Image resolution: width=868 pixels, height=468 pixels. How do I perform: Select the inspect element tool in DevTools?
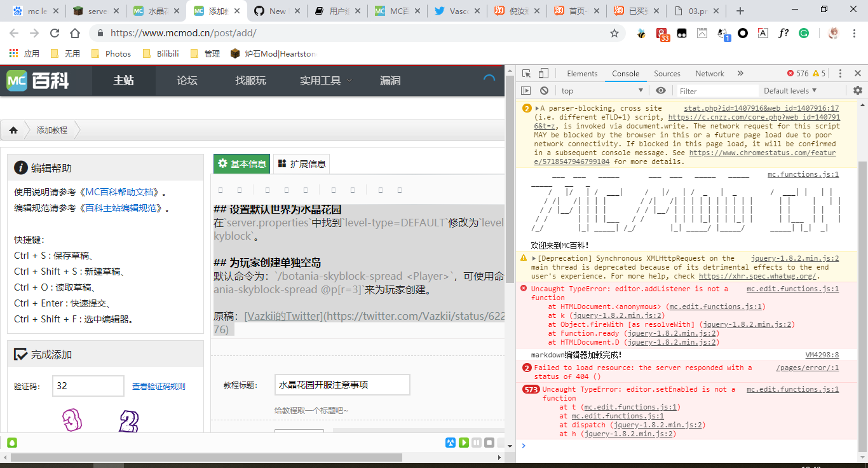(x=525, y=73)
